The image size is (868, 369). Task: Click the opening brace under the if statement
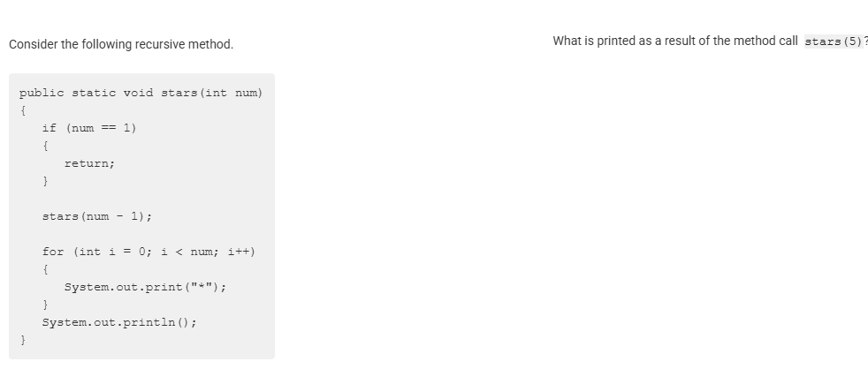pos(45,145)
